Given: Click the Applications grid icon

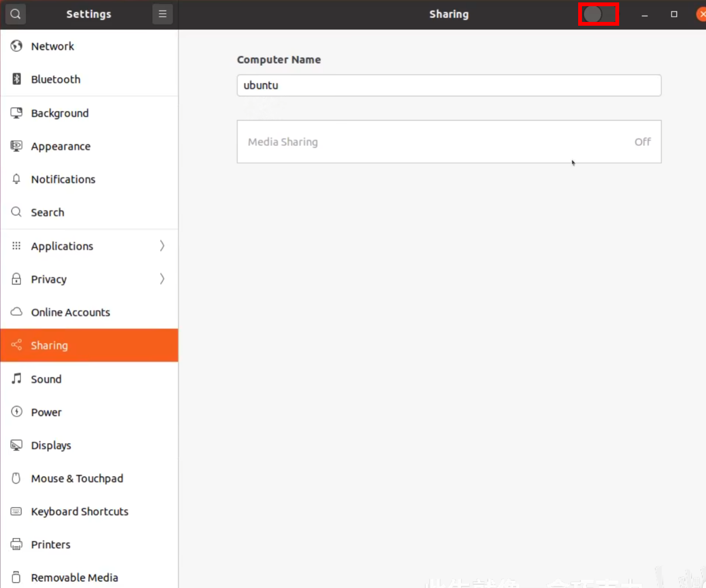Looking at the screenshot, I should pos(17,246).
